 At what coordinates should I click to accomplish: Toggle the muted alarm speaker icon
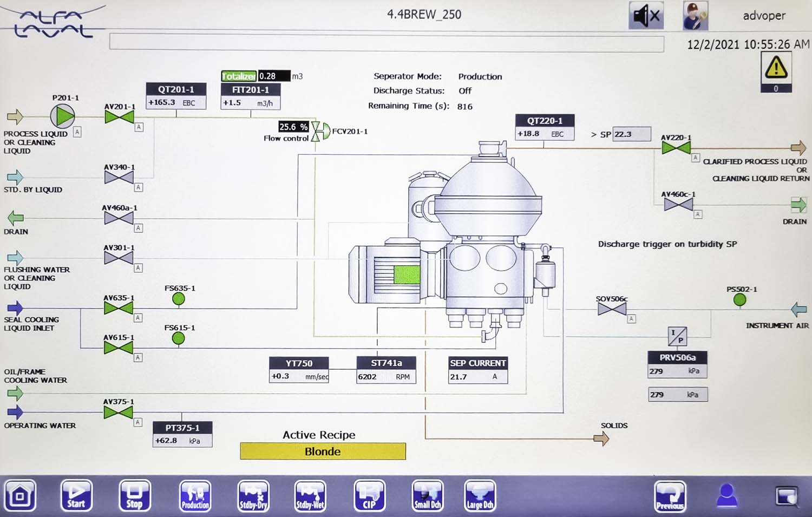tap(646, 16)
